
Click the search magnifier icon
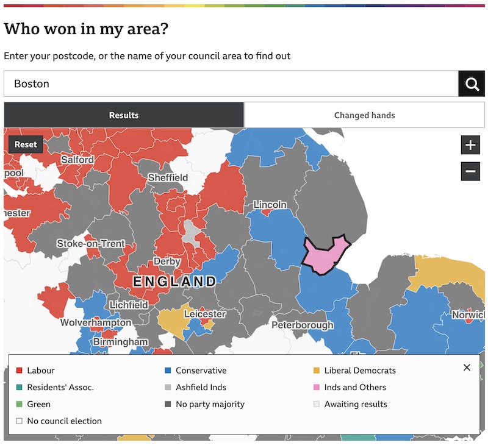472,84
